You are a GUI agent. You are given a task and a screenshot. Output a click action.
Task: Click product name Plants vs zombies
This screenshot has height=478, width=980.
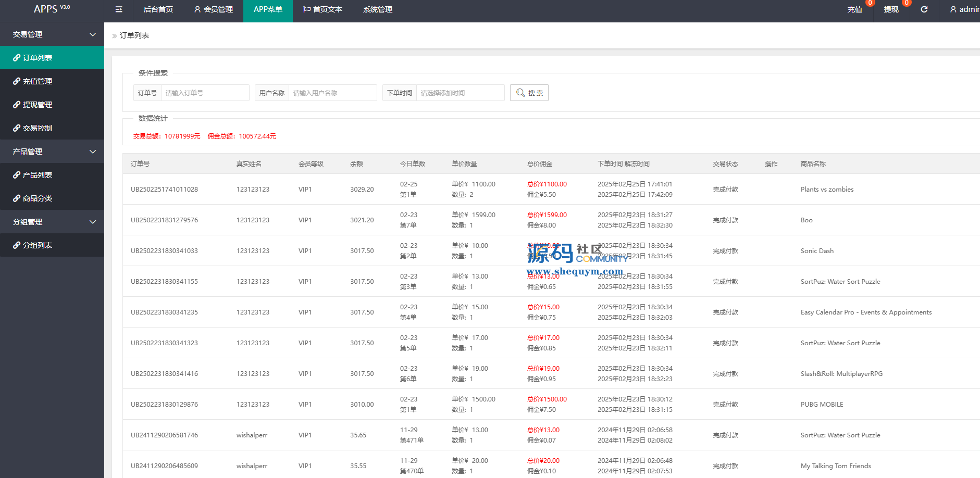click(x=827, y=190)
